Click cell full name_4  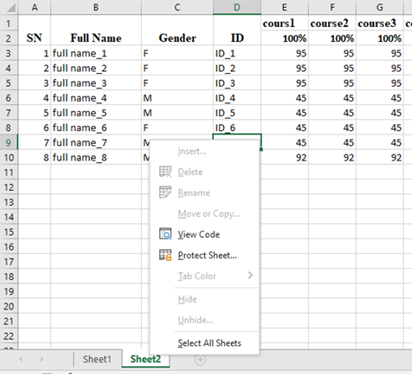(x=96, y=98)
